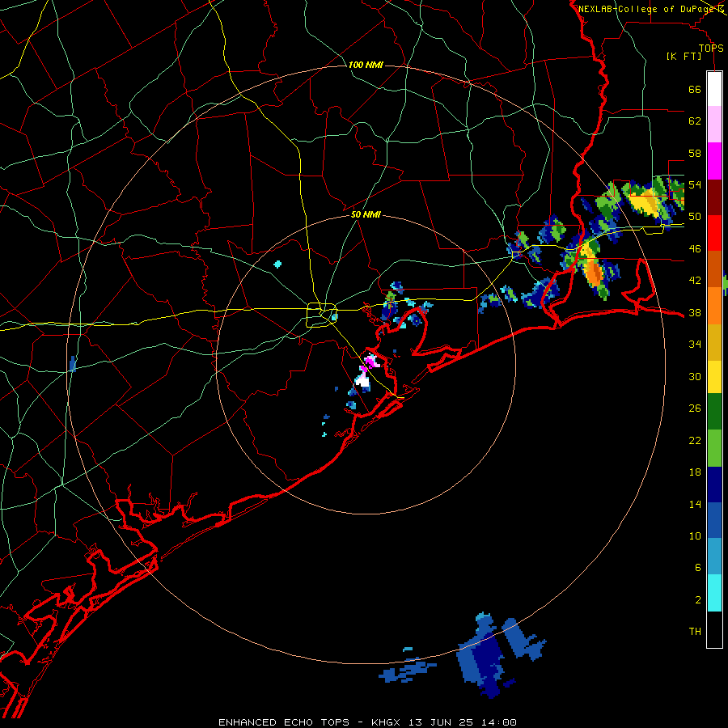Select the bright yellow legend band
Screen dimensions: 728x728
pos(714,376)
